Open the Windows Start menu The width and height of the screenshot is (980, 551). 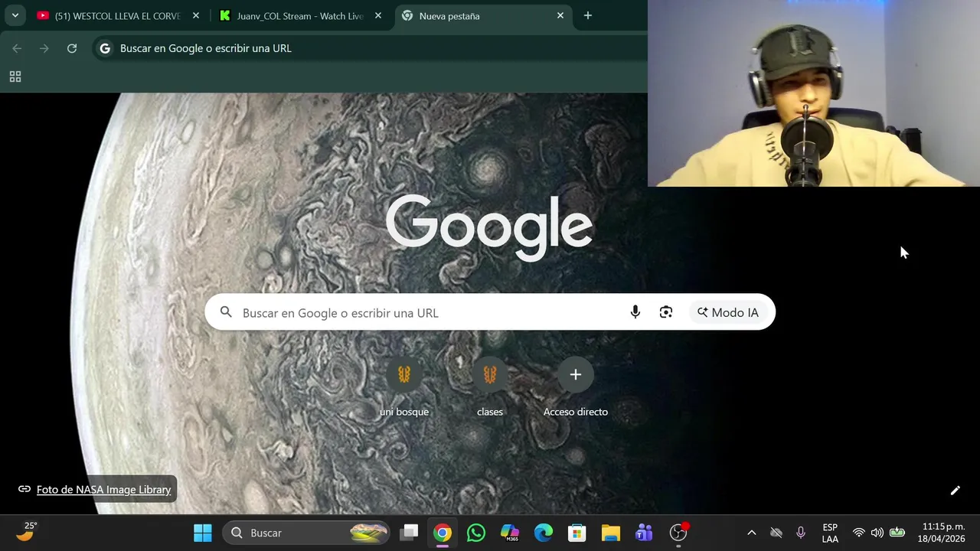[203, 533]
